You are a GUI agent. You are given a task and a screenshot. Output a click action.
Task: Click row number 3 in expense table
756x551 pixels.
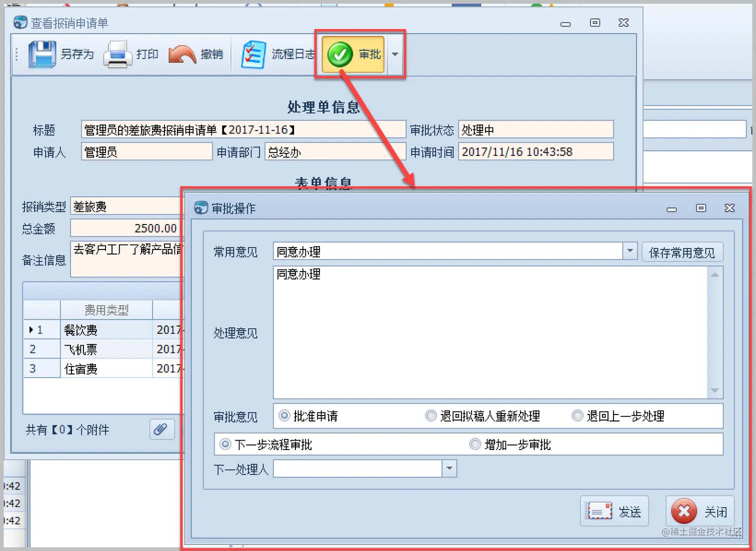(42, 368)
